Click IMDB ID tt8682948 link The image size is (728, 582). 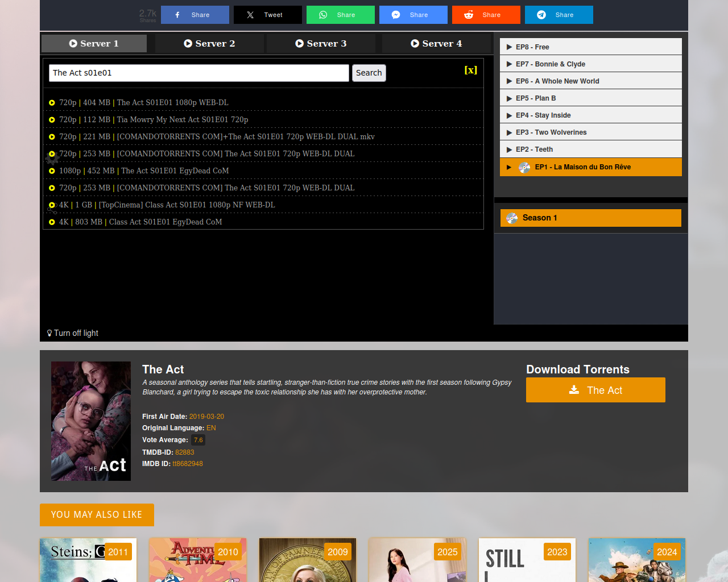[188, 464]
